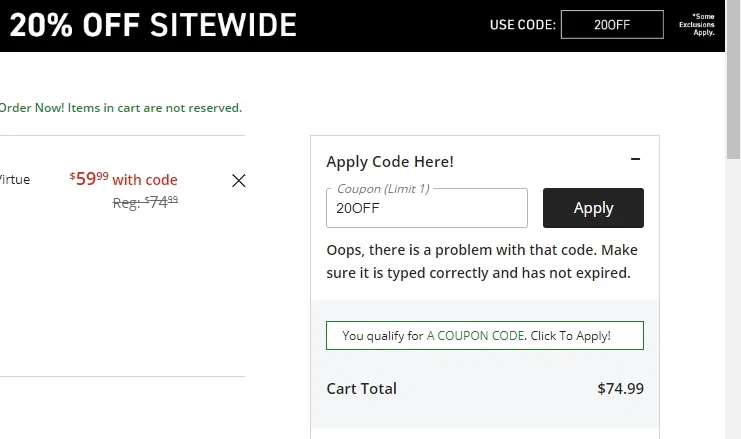Click into the Coupon input field

pos(427,209)
